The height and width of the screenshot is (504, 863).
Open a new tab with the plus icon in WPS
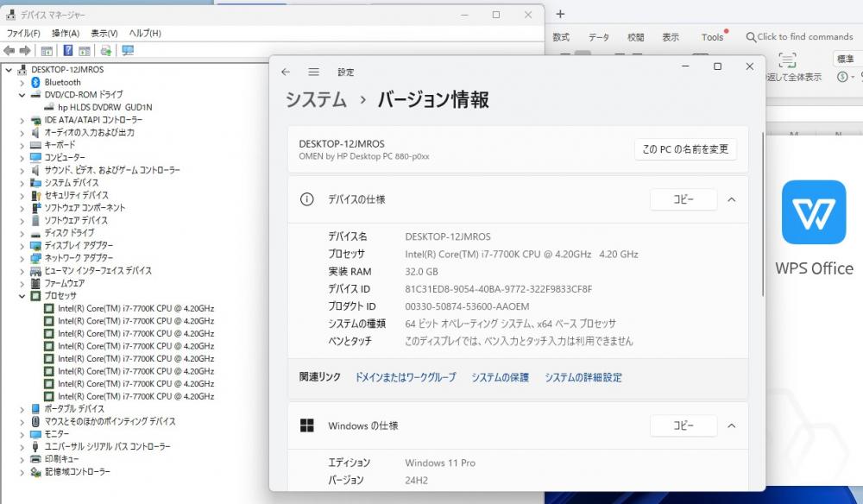(560, 15)
